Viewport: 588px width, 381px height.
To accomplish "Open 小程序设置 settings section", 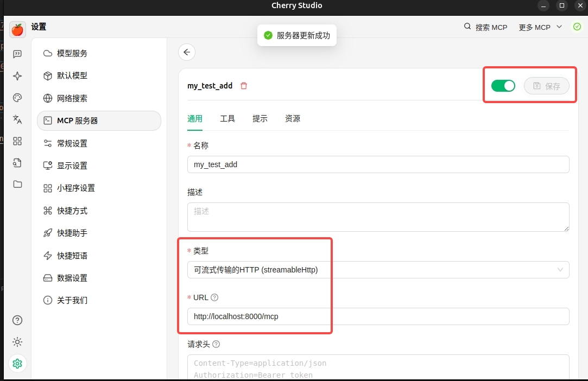I will tap(99, 188).
